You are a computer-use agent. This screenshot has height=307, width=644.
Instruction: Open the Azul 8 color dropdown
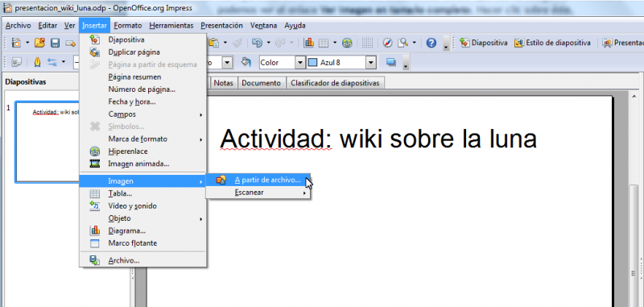coord(371,63)
